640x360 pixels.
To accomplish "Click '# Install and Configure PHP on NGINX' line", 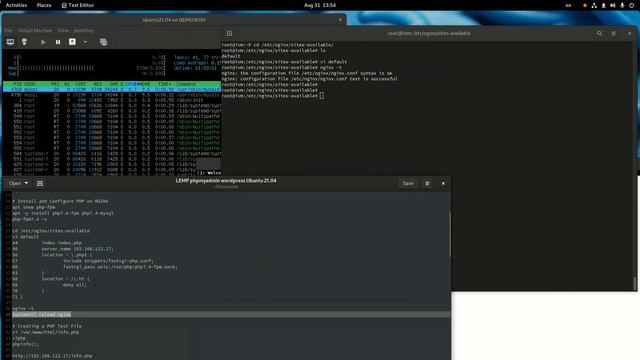I will (60, 201).
